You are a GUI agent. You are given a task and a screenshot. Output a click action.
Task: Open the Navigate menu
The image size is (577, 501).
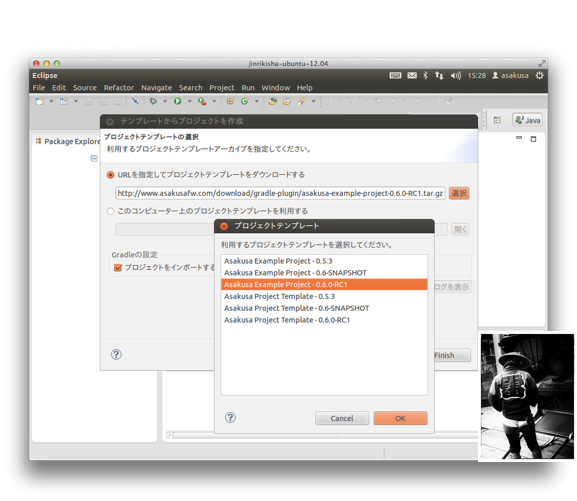(156, 88)
